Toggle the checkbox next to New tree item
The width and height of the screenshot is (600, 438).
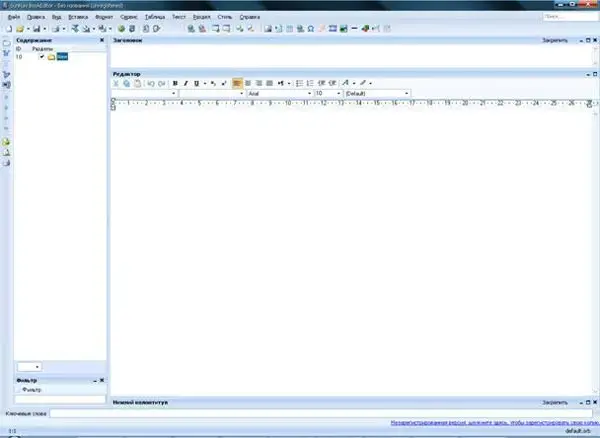[x=42, y=57]
